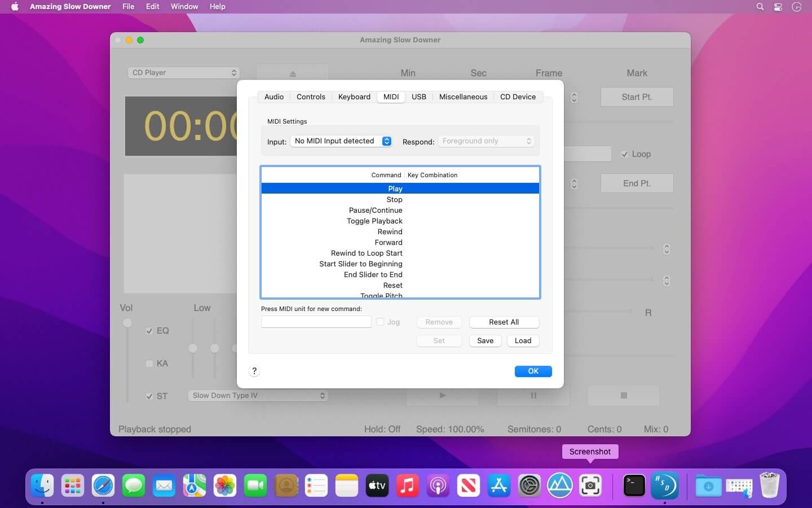Open Amazing Slow Downer dock icon
812x508 pixels.
pyautogui.click(x=664, y=485)
